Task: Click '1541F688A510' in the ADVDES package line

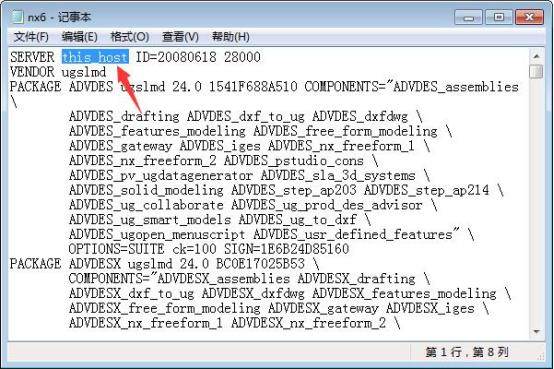Action: (253, 87)
